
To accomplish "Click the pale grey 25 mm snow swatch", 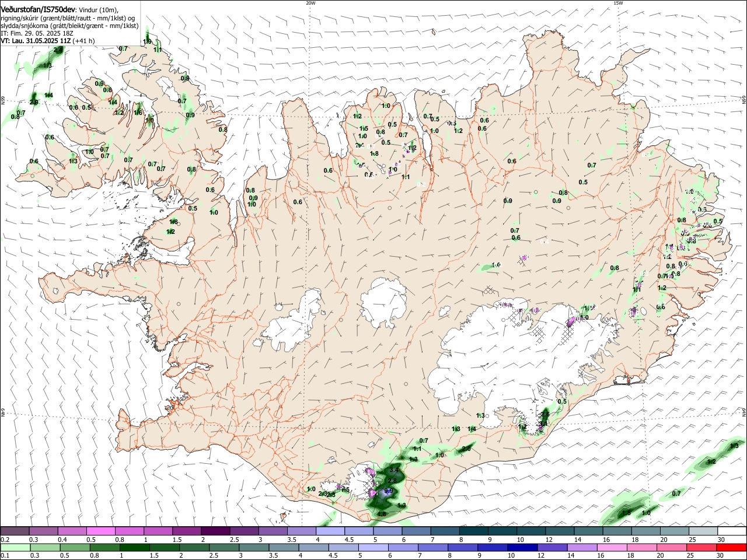I will point(703,531).
